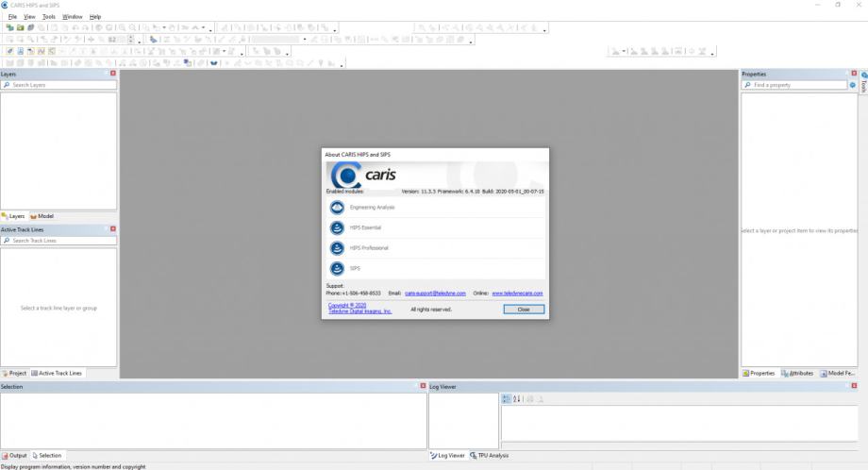Click the Open folder toolbar icon

point(20,27)
